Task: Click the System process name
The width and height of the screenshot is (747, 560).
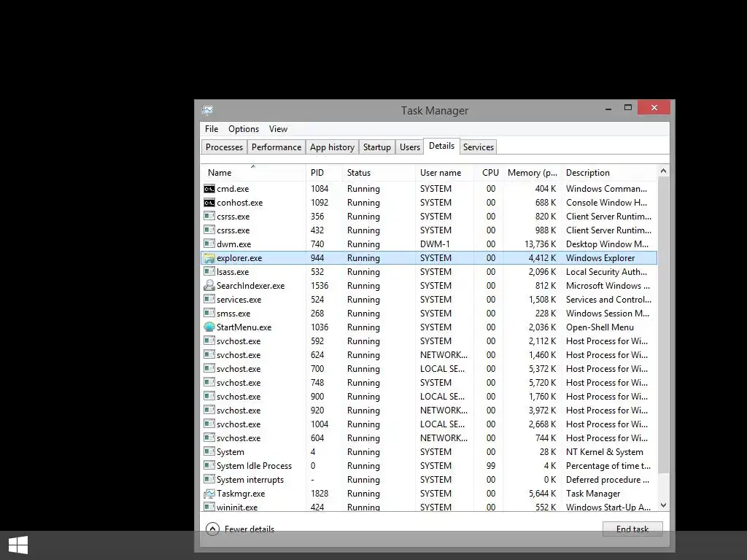Action: click(x=230, y=452)
